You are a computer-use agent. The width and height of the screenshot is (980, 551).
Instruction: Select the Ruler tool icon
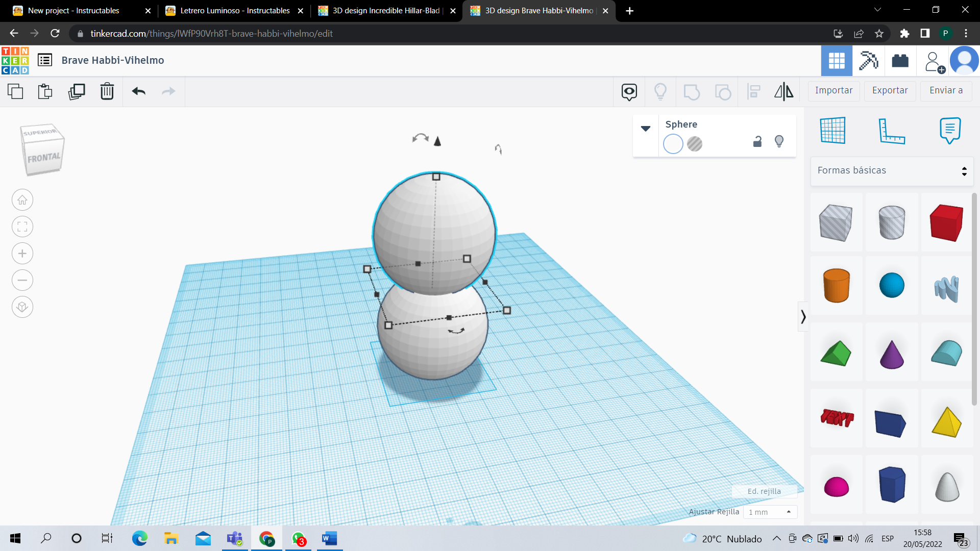click(x=892, y=131)
